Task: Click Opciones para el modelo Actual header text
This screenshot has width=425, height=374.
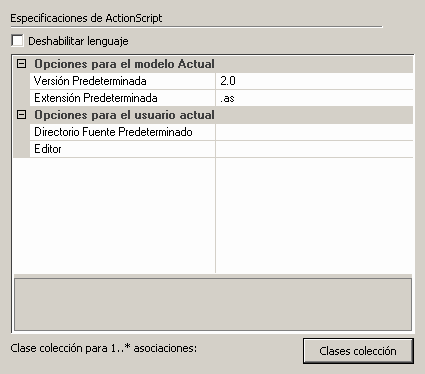Action: pos(124,64)
